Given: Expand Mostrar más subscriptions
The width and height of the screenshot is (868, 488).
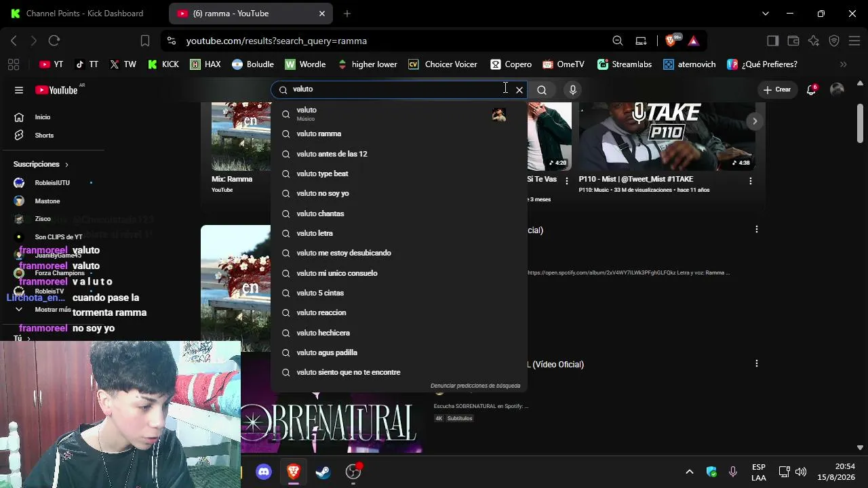Looking at the screenshot, I should (x=52, y=310).
